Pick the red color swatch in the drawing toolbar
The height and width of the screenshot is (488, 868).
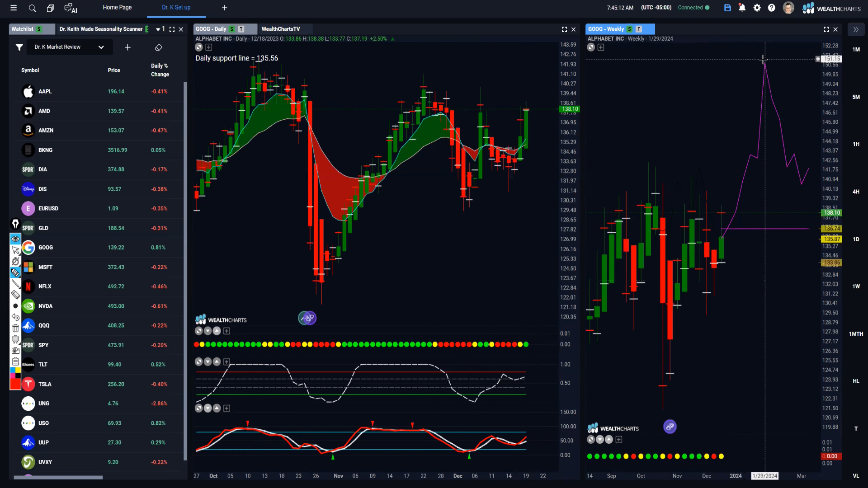click(x=15, y=384)
